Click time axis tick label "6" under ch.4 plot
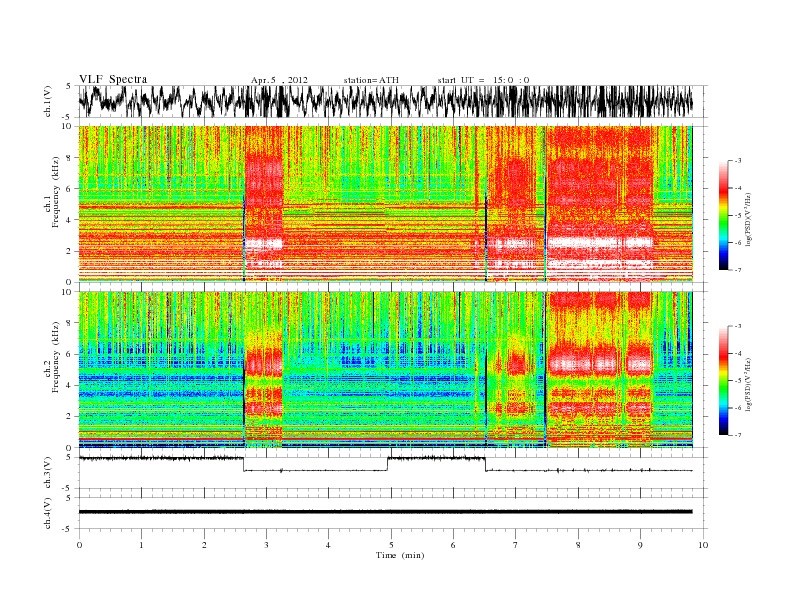This screenshot has height=612, width=792. tap(453, 545)
